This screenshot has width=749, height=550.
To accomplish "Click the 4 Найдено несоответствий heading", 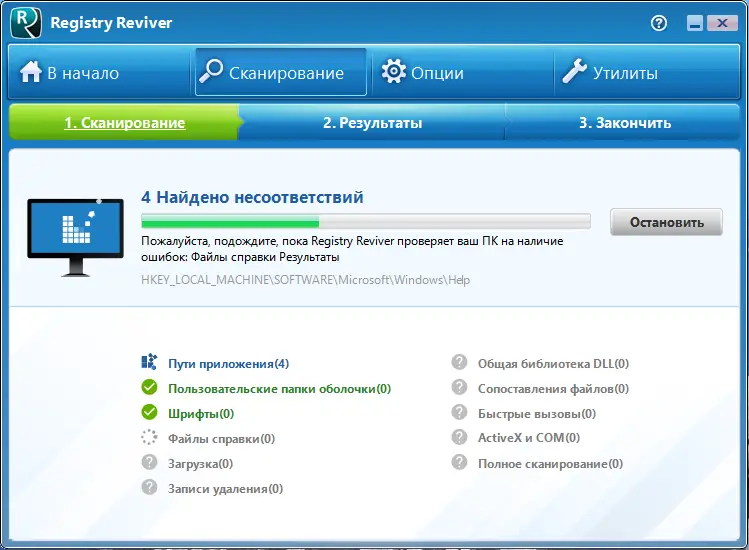I will click(252, 197).
